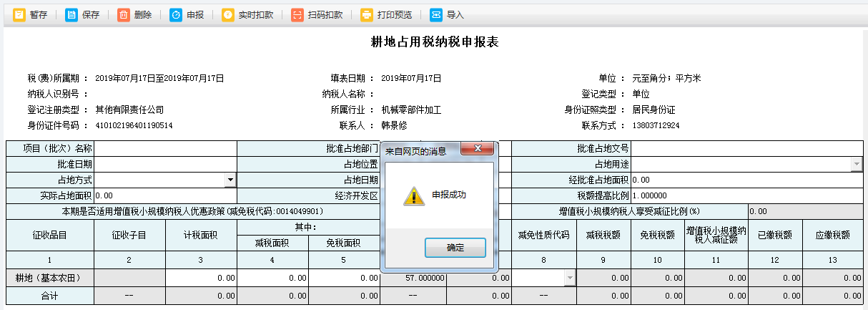Screen dimensions: 868x310
Task: Click the 居民身份证 ID type text
Action: (654, 110)
